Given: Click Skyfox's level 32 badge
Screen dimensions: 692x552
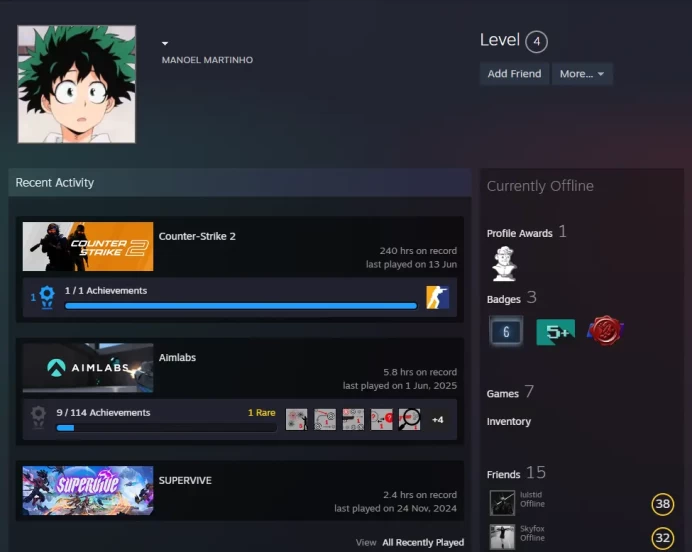Looking at the screenshot, I should (662, 538).
